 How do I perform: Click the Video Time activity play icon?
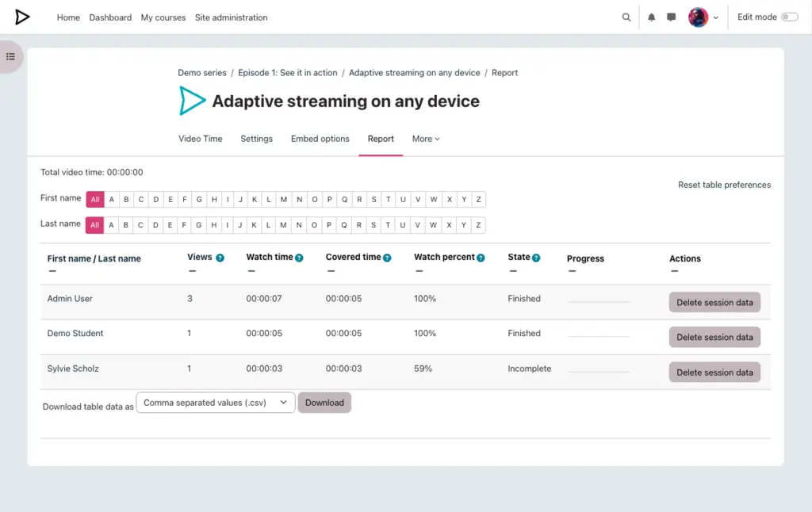pos(192,101)
